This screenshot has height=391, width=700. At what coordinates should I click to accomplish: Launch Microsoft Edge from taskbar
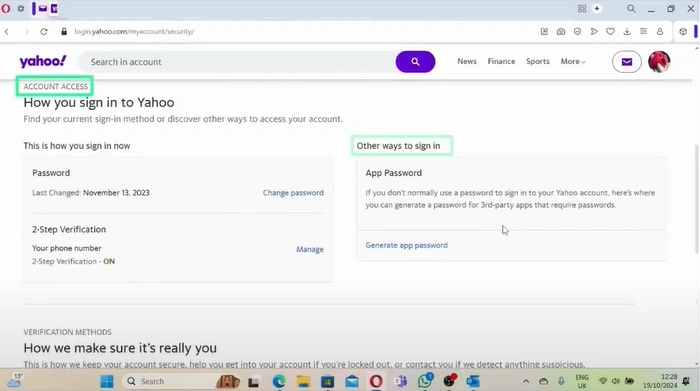pyautogui.click(x=279, y=381)
